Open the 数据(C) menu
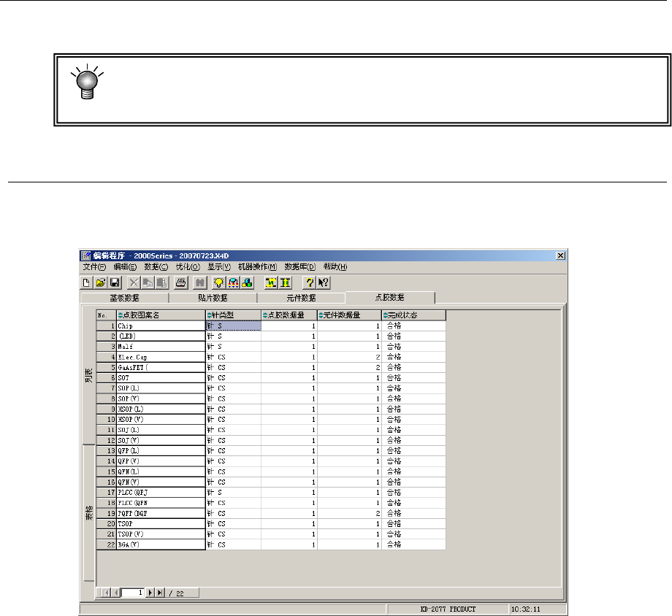 click(x=156, y=267)
